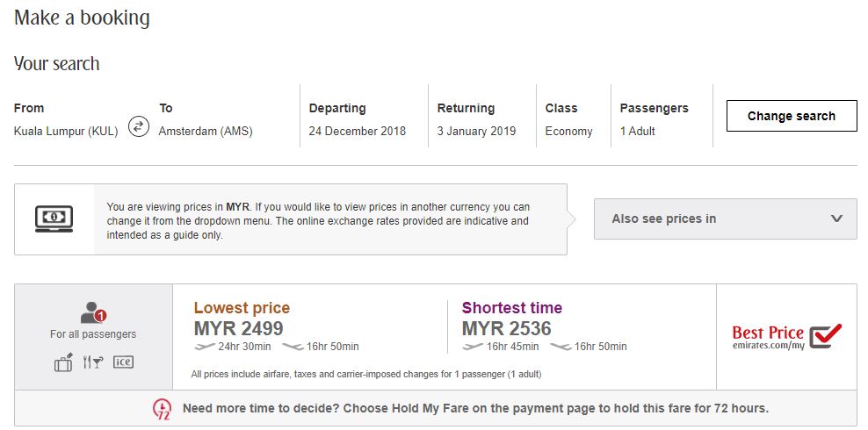The width and height of the screenshot is (868, 430).
Task: Click the currency laptop icon
Action: [54, 218]
